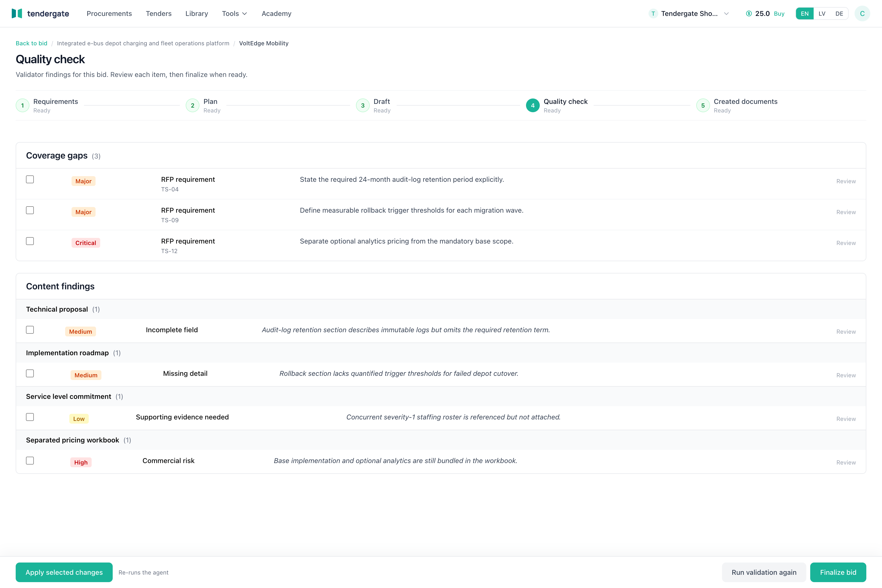Click the 25.0 credits balance
Viewport: 882px width, 588px height.
[762, 13]
